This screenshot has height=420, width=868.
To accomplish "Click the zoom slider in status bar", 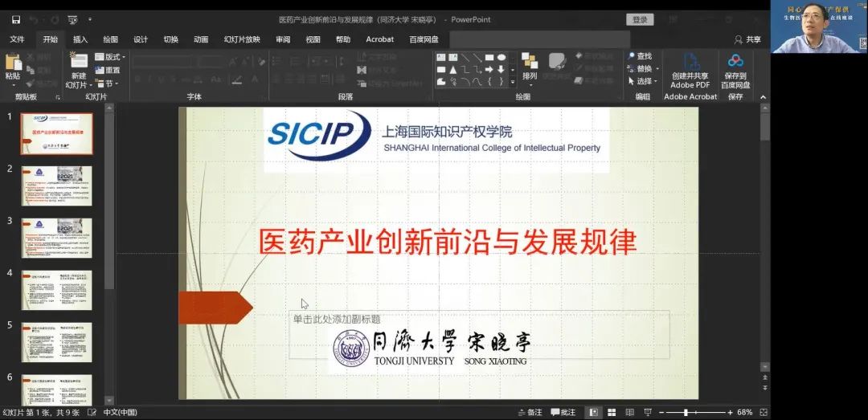I will click(x=686, y=412).
